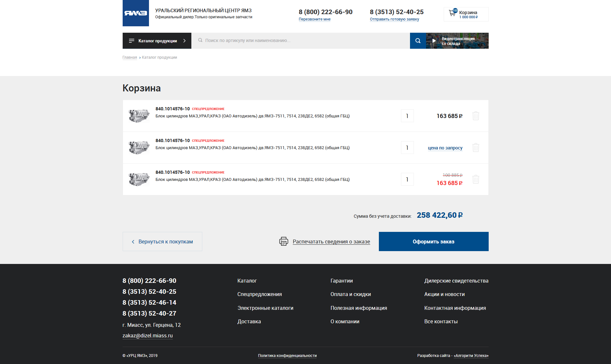The height and width of the screenshot is (364, 611).
Task: Remove the second cart item via trash icon
Action: click(476, 148)
